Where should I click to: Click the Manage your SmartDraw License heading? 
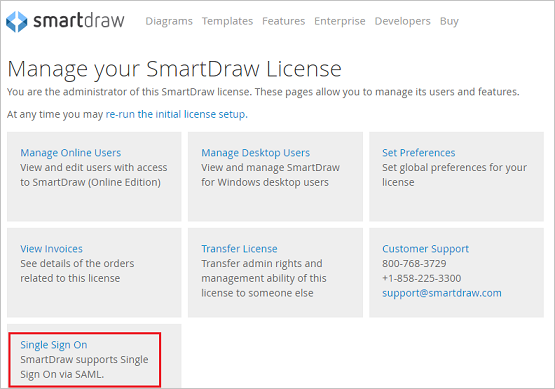click(x=174, y=69)
